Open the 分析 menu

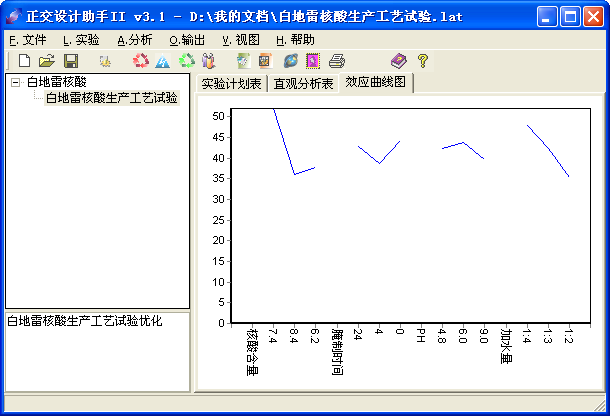135,40
